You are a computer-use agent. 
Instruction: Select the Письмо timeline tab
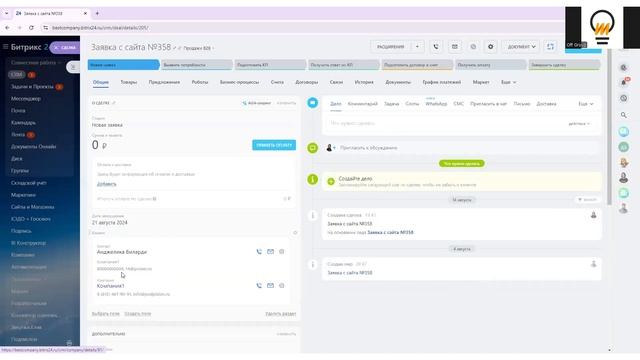tap(521, 104)
